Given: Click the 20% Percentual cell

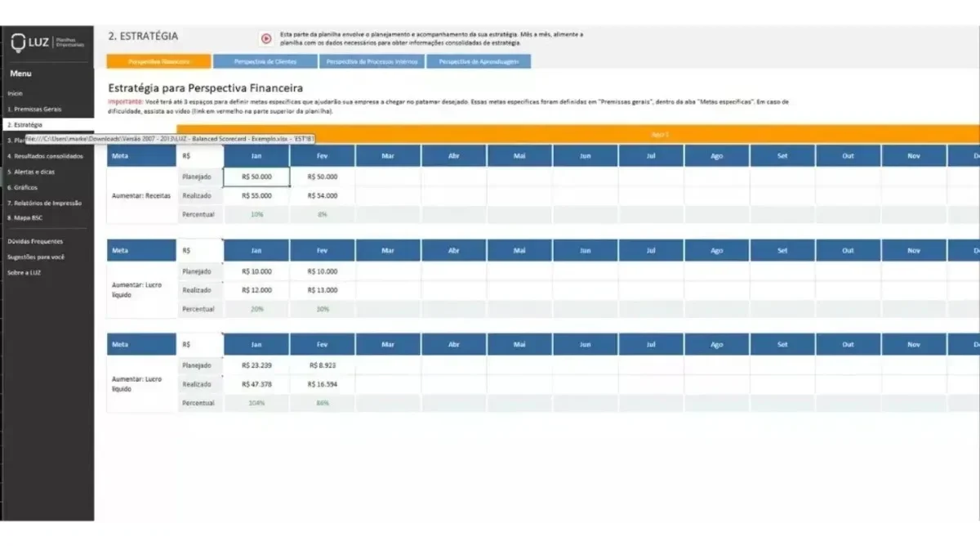Looking at the screenshot, I should (256, 309).
